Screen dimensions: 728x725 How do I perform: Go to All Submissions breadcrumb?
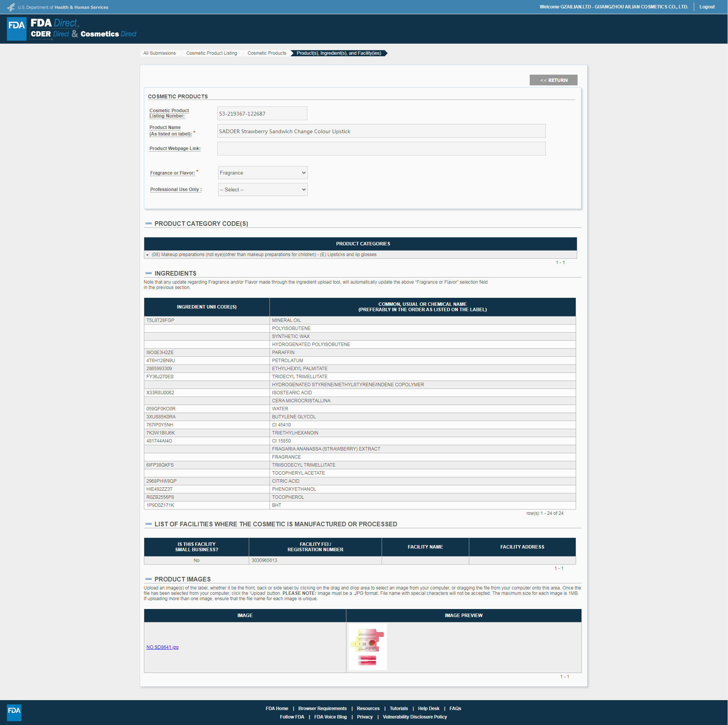(159, 53)
